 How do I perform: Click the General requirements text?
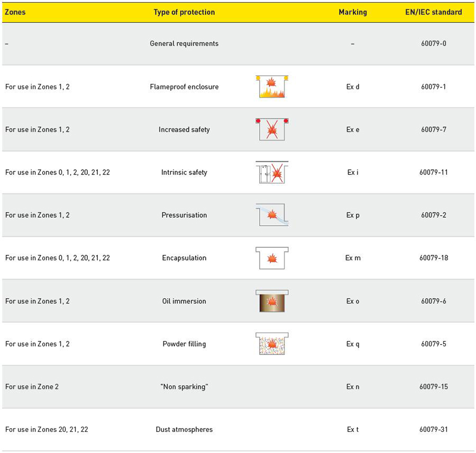coord(184,43)
